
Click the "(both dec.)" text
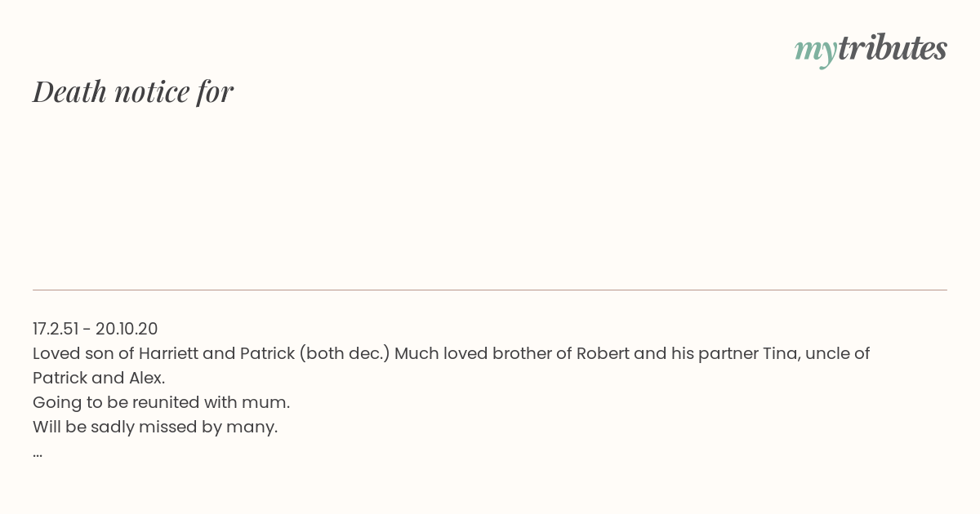click(x=345, y=353)
